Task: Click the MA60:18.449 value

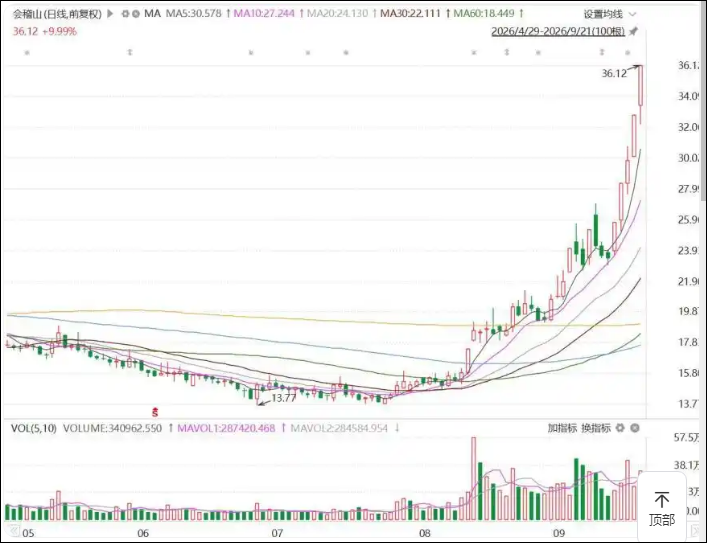Action: click(x=484, y=14)
